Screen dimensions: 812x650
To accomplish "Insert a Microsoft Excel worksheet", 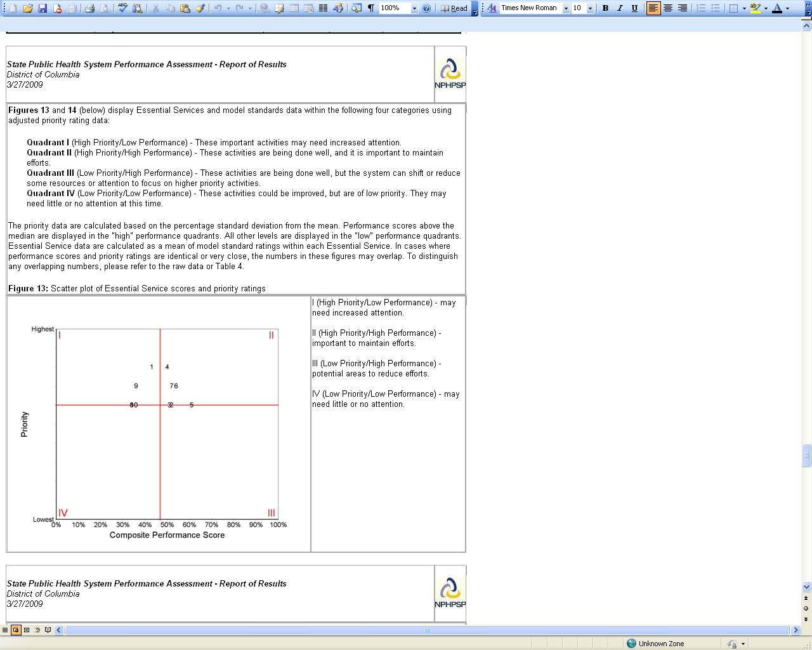I will 309,8.
